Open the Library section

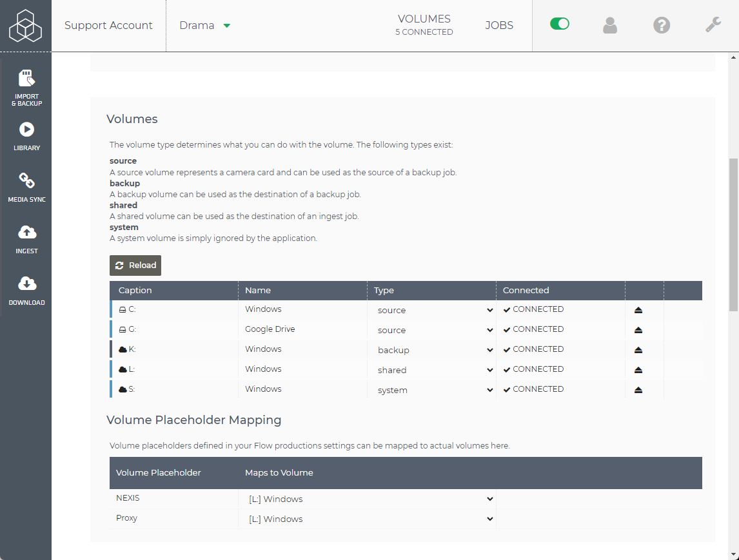[27, 137]
